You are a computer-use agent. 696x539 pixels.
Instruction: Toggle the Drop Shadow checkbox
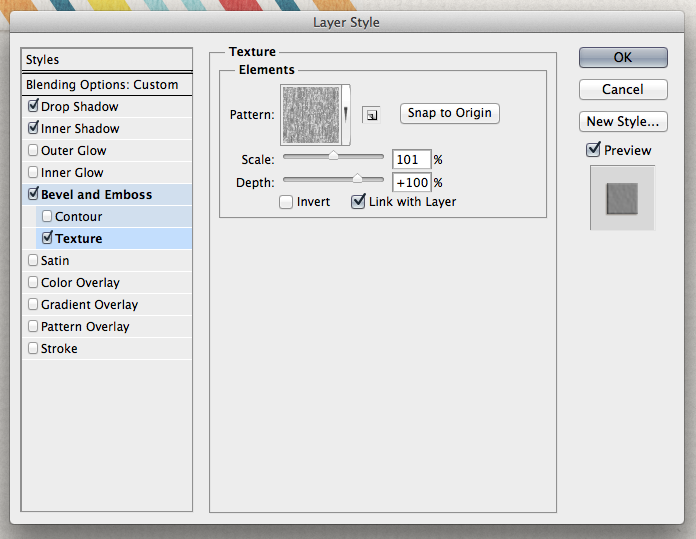[x=33, y=106]
